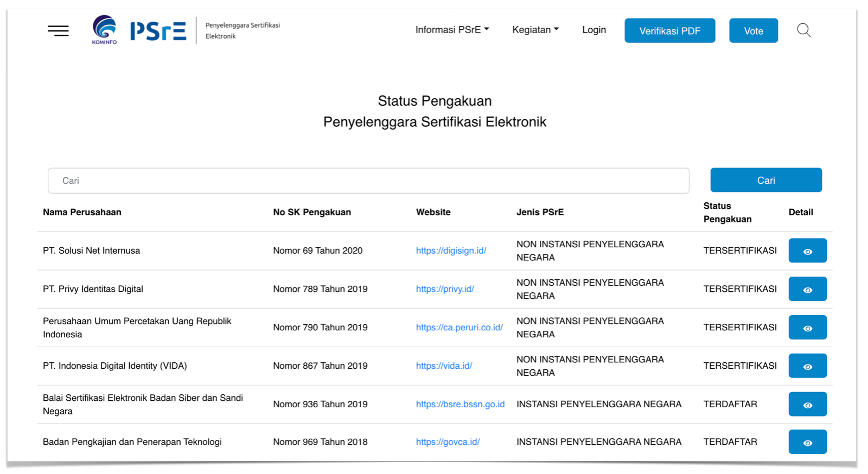Open the https://ca.peruri.co.id/ link

pos(459,328)
